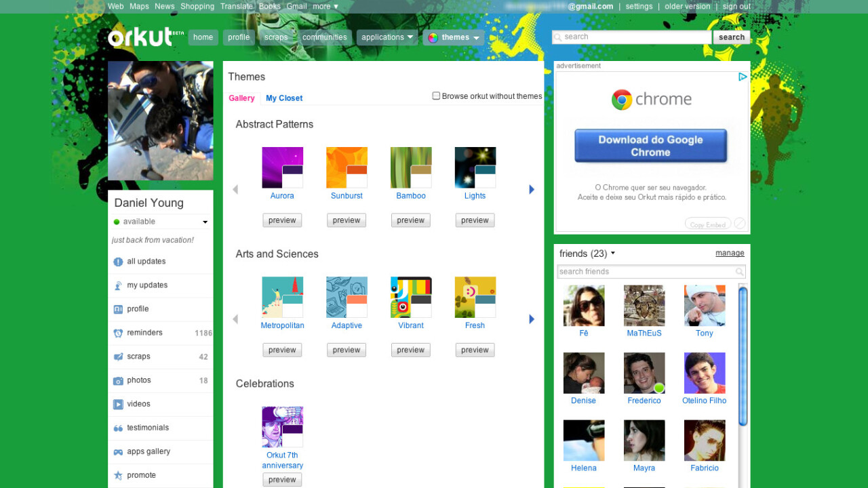The width and height of the screenshot is (868, 488).
Task: Click the manage friends link
Action: pos(730,253)
